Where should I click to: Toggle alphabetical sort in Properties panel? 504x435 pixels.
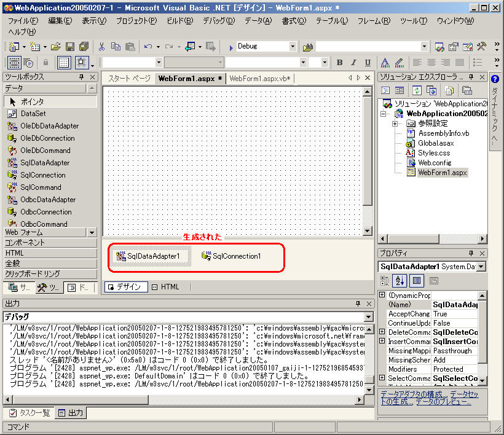(401, 281)
